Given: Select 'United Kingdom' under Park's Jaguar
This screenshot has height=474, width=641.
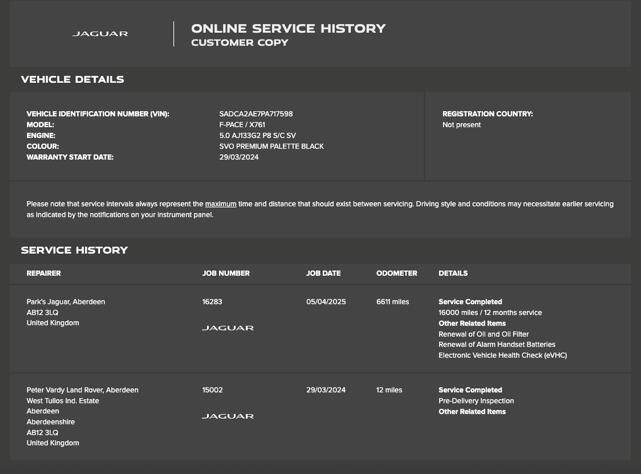Looking at the screenshot, I should coord(53,323).
